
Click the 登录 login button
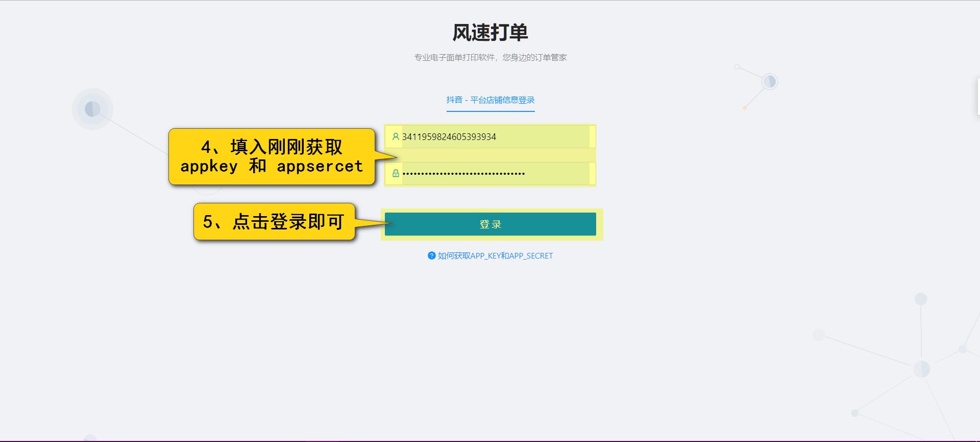tap(490, 224)
